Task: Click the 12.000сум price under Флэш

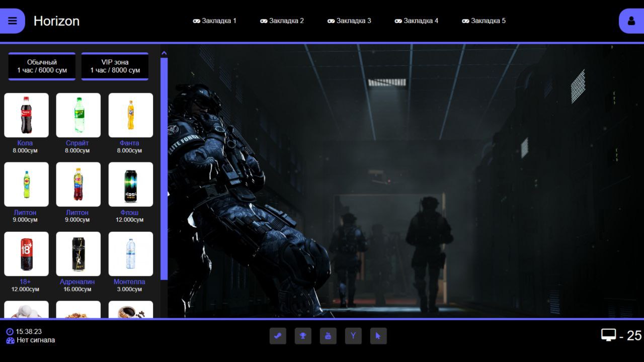Action: [129, 220]
